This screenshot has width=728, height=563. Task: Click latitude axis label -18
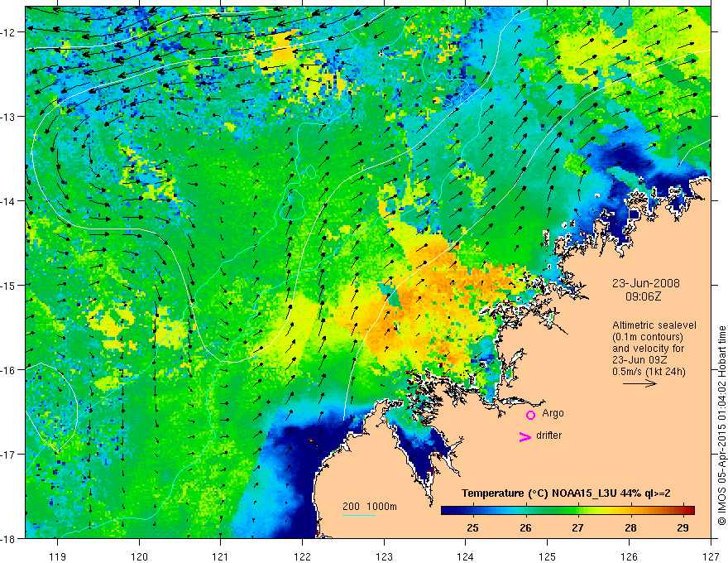tap(9, 538)
